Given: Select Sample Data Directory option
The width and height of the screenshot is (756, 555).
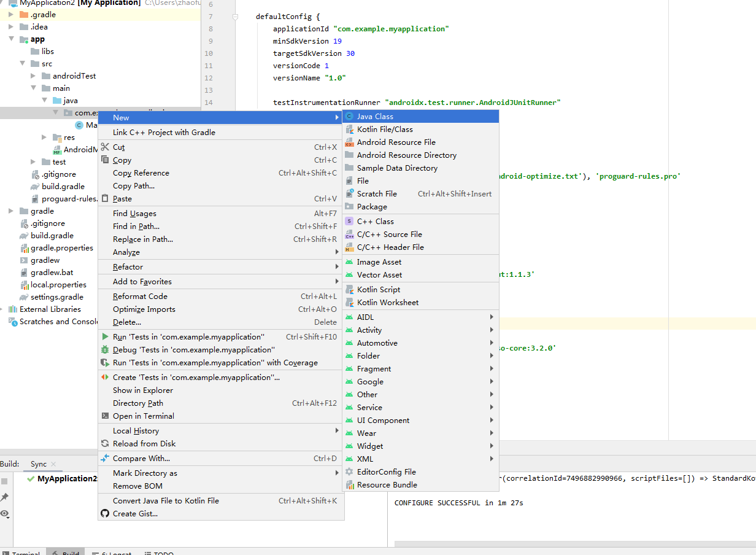Looking at the screenshot, I should point(420,168).
